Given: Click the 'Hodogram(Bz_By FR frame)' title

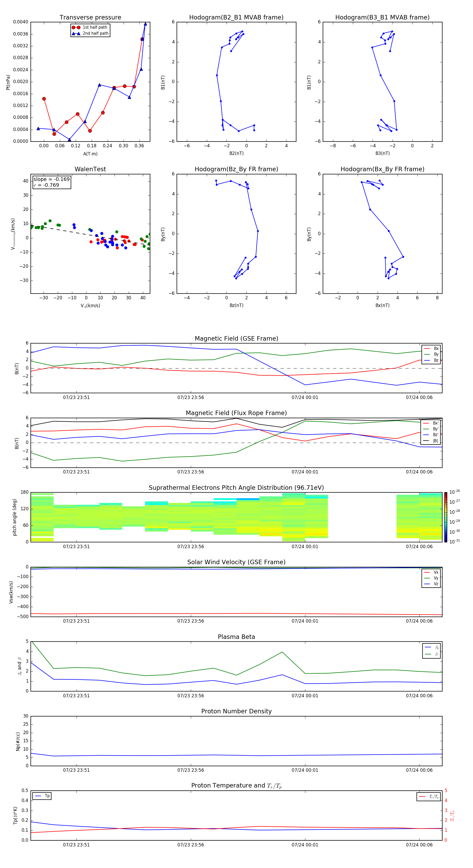Looking at the screenshot, I should coord(236,169).
